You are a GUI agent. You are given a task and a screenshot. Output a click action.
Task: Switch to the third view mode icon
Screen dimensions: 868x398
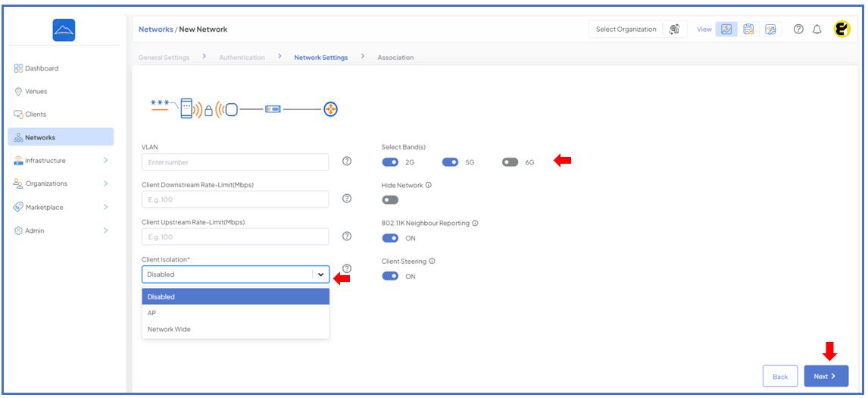tap(770, 30)
